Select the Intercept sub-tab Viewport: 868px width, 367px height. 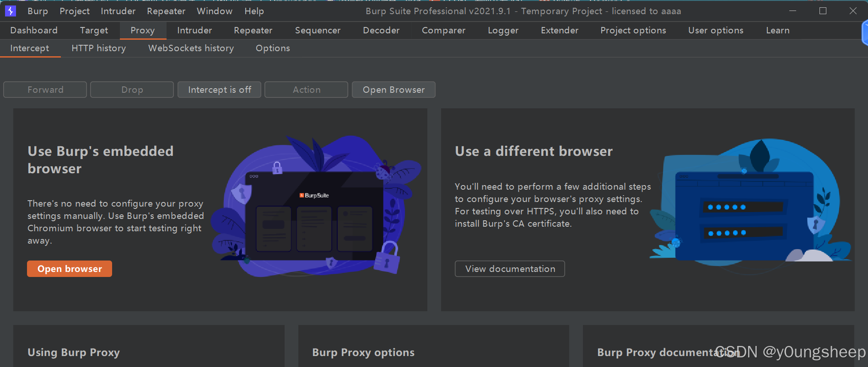(x=30, y=48)
